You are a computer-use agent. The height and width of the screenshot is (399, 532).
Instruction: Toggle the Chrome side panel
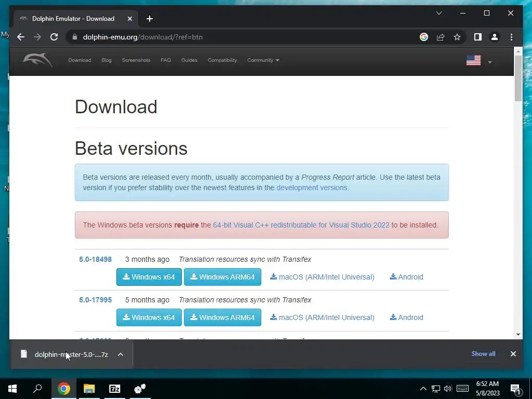coord(478,37)
